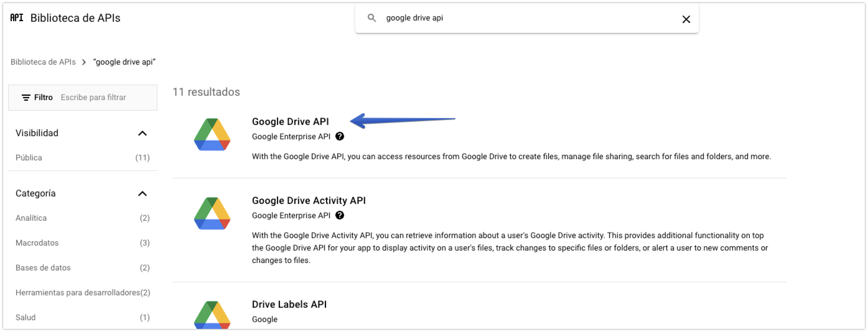Click the Drive Activity API description paragraph
The width and height of the screenshot is (868, 332).
[510, 248]
